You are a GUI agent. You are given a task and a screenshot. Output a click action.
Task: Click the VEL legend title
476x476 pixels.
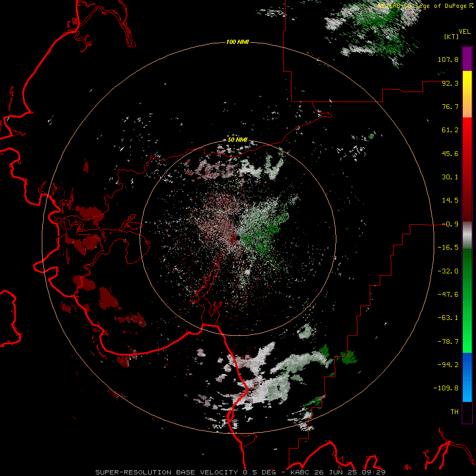(464, 32)
